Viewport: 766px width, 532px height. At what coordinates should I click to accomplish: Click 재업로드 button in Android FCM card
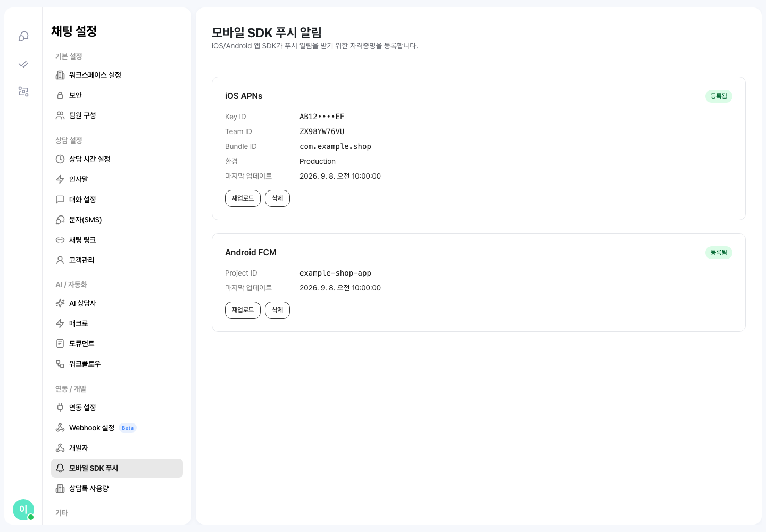pyautogui.click(x=243, y=310)
